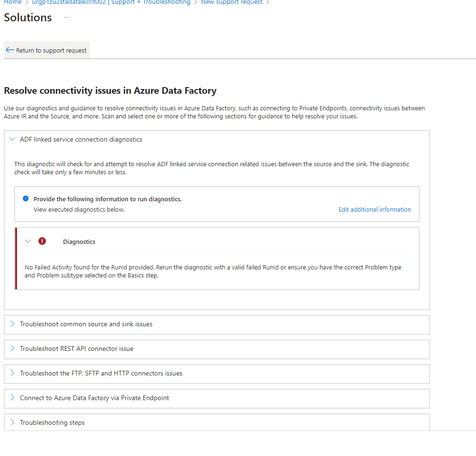This screenshot has height=456, width=476.
Task: Open the ellipsis menu beside Solutions
Action: 67,18
